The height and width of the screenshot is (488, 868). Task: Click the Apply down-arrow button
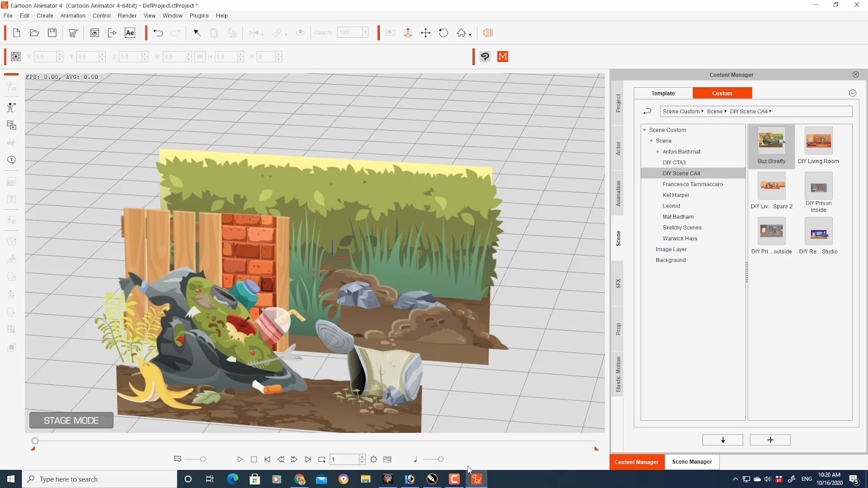723,440
